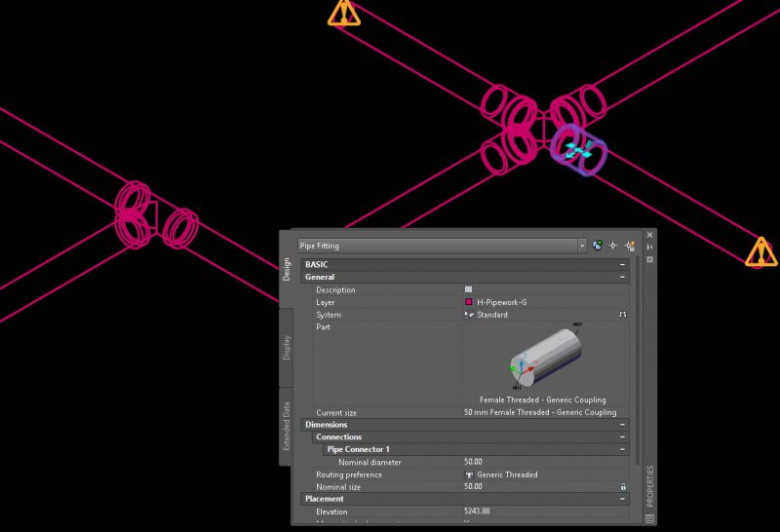
Task: Click the icon at the bottom of the PROPERTIES title strip
Action: click(649, 518)
